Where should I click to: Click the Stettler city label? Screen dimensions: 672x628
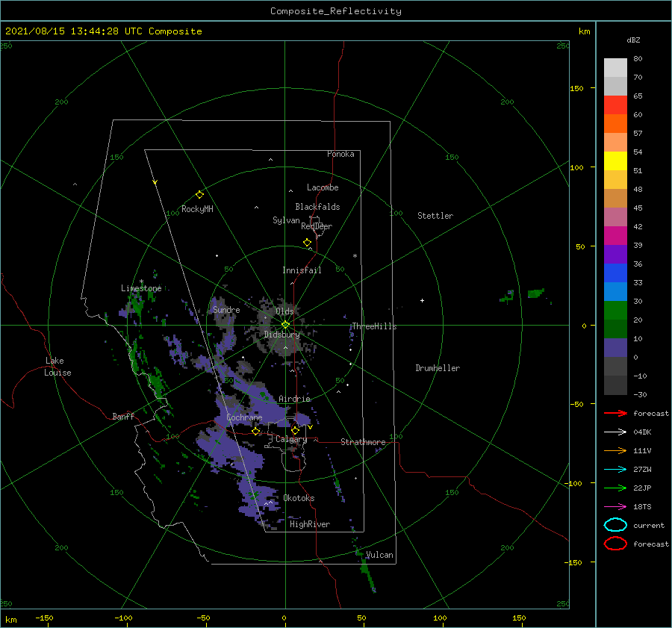(x=435, y=216)
